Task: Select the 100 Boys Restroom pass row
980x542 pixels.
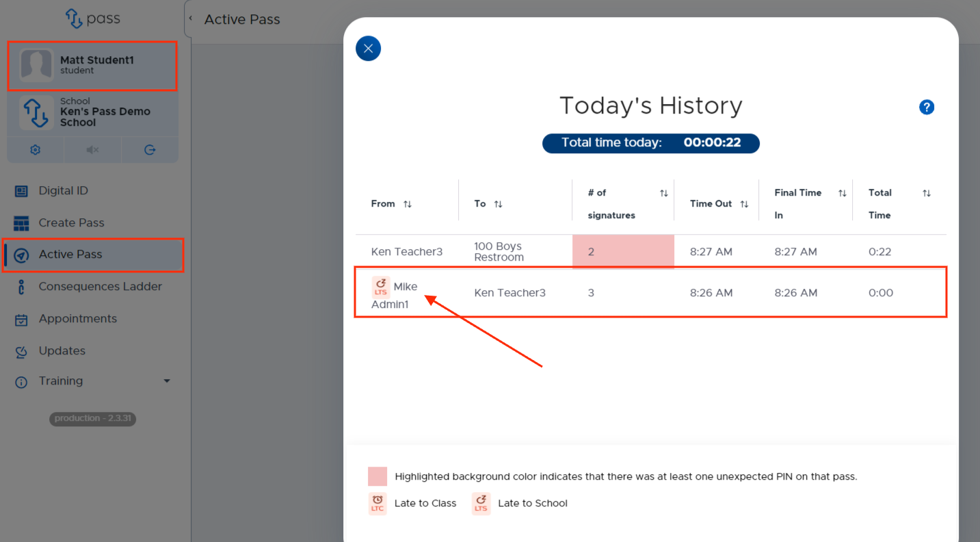Action: pos(650,252)
